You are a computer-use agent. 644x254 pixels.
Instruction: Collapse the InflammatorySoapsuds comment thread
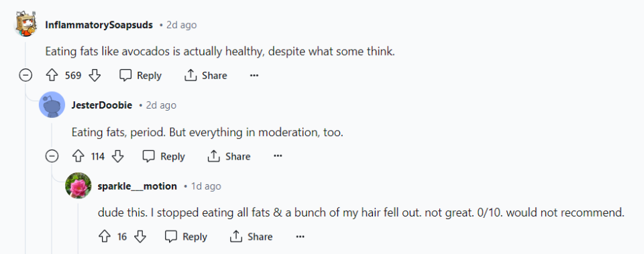pos(25,76)
